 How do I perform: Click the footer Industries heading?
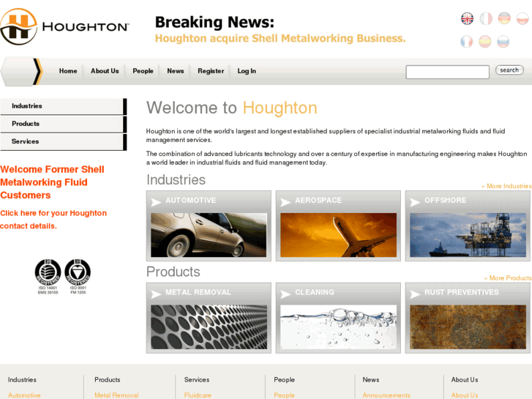[22, 380]
